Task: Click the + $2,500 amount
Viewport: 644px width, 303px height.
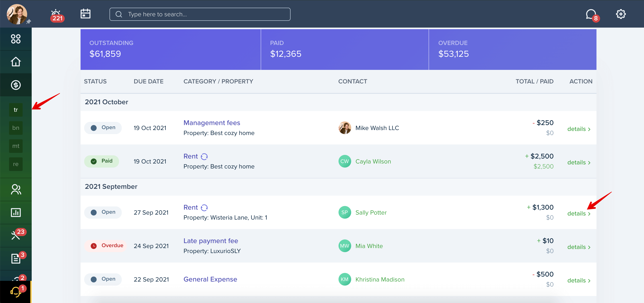Action: tap(539, 156)
